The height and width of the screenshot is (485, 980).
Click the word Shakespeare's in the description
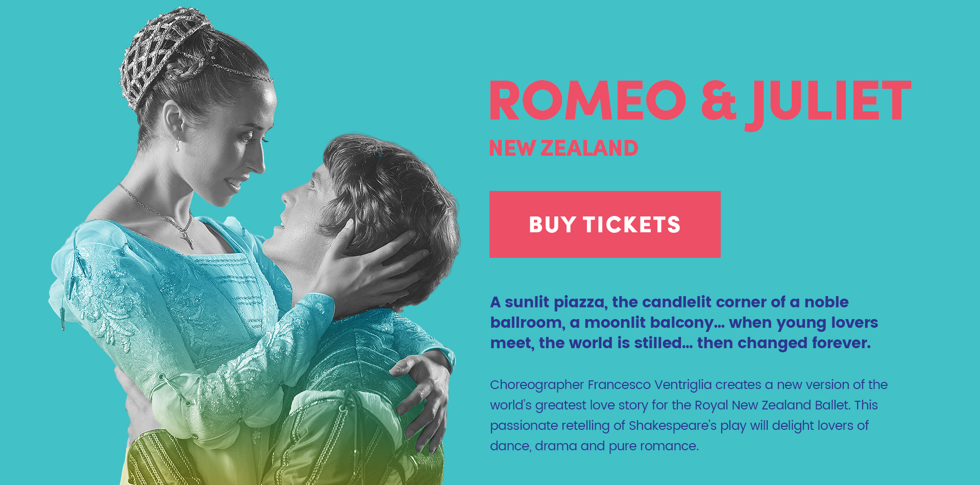[672, 425]
